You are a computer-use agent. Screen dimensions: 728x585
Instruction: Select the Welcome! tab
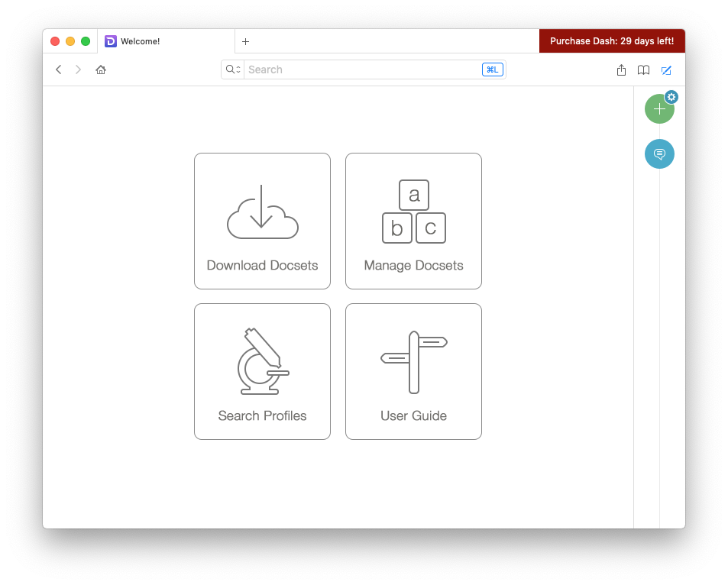pyautogui.click(x=167, y=41)
